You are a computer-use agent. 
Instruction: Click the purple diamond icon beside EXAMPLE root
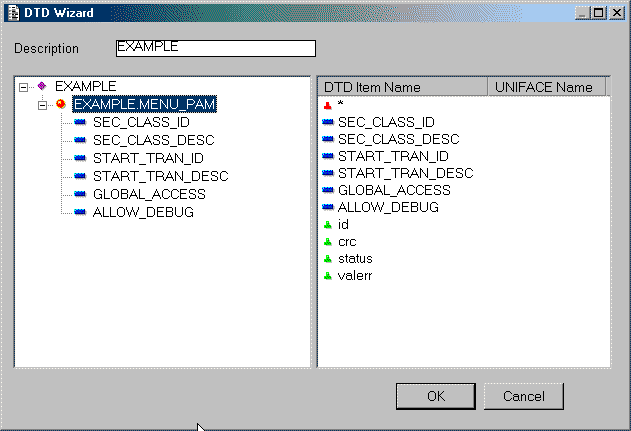point(42,86)
